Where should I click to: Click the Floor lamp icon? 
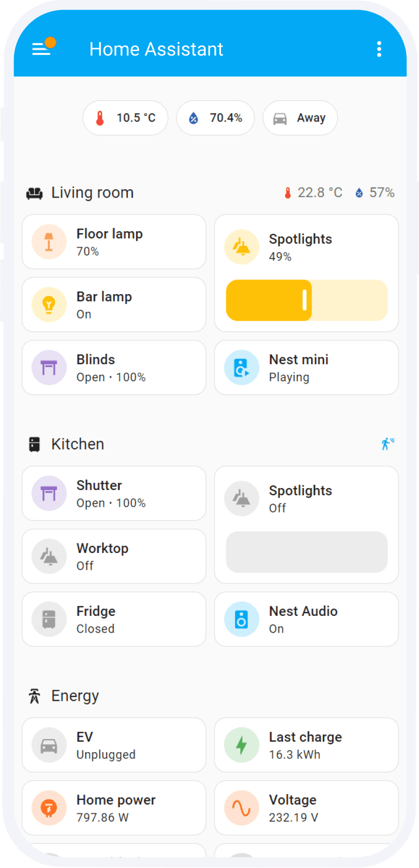coord(49,242)
